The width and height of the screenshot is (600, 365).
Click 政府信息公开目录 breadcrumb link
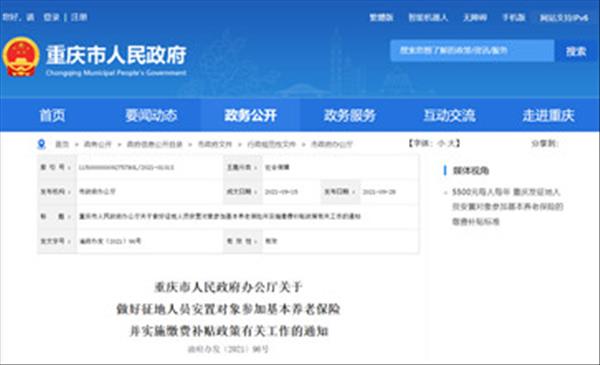point(155,144)
